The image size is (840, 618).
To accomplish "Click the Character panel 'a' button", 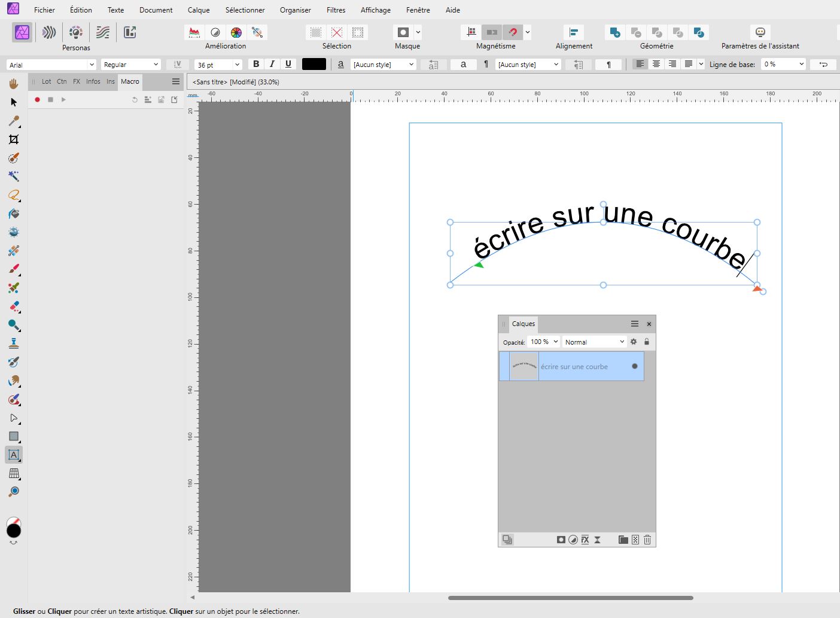I will pyautogui.click(x=463, y=65).
